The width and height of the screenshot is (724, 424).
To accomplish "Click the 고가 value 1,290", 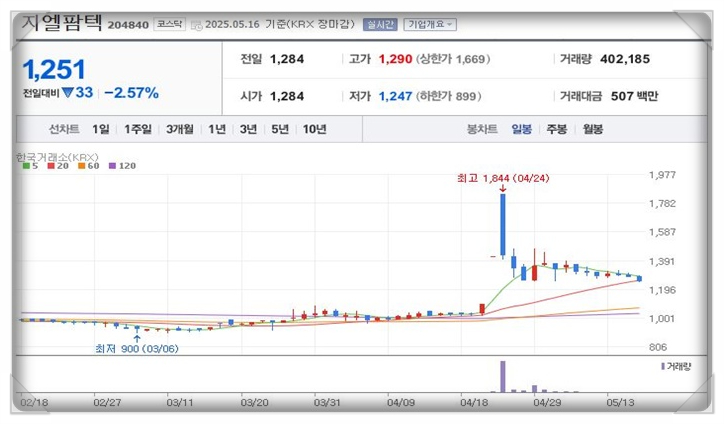I will click(395, 59).
